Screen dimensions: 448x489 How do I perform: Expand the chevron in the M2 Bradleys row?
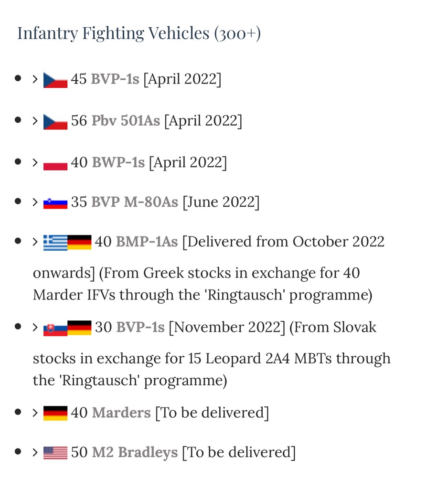[x=35, y=452]
